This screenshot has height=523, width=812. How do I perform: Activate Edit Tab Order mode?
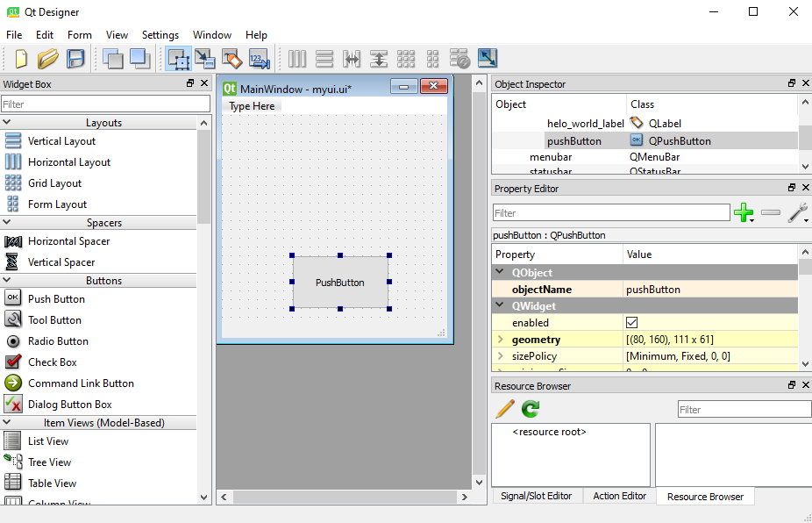tap(259, 59)
